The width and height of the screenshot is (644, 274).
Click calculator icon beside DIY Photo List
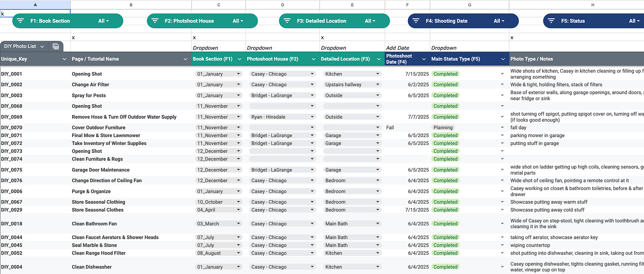click(56, 46)
